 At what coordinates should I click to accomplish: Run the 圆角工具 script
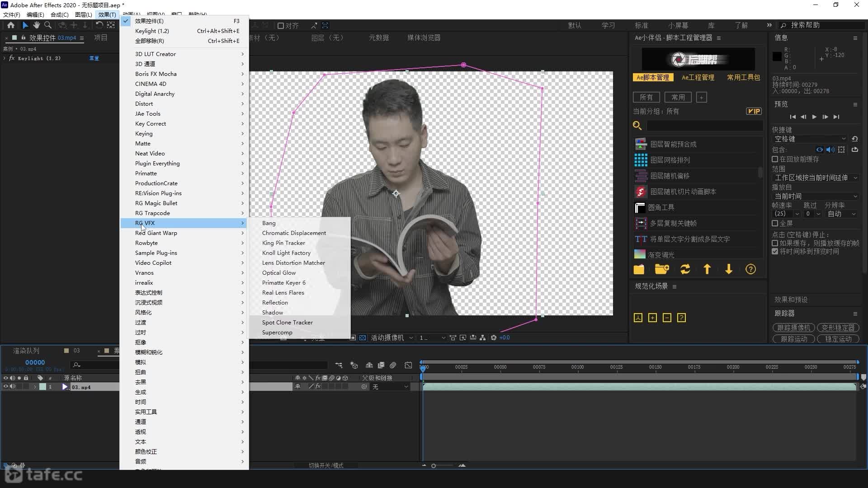click(x=661, y=207)
